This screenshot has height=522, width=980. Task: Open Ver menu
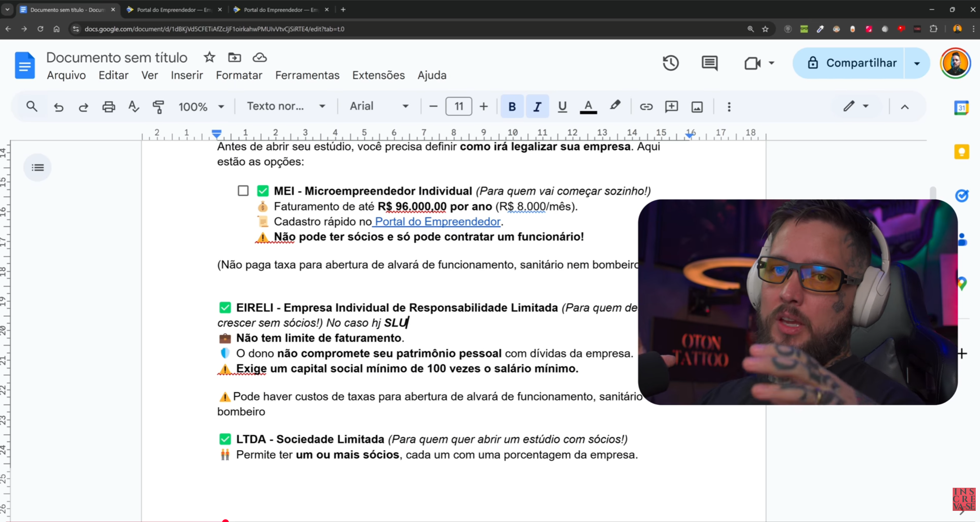point(150,75)
